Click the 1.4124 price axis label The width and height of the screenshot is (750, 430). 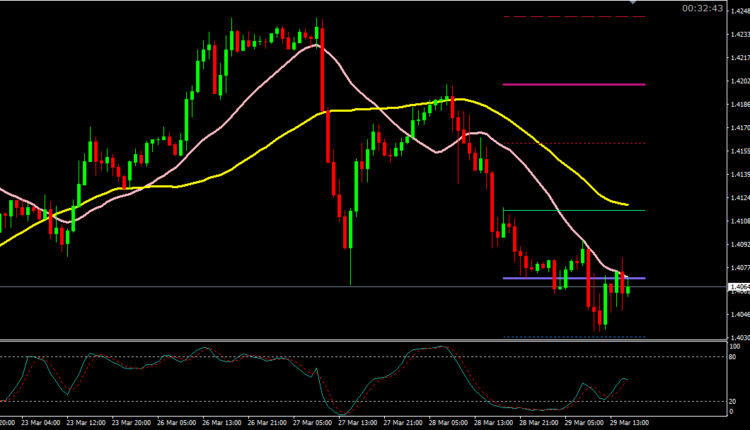[739, 200]
